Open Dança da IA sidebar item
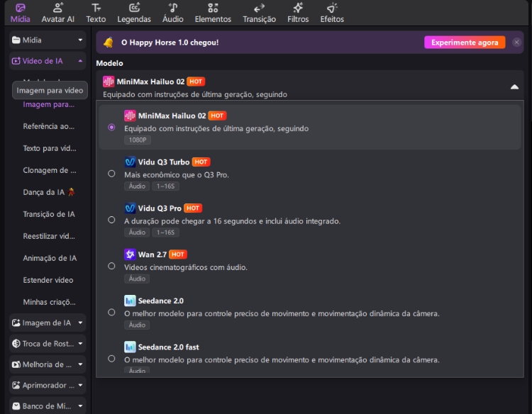Screen dimensions: 532x414 click(49, 192)
